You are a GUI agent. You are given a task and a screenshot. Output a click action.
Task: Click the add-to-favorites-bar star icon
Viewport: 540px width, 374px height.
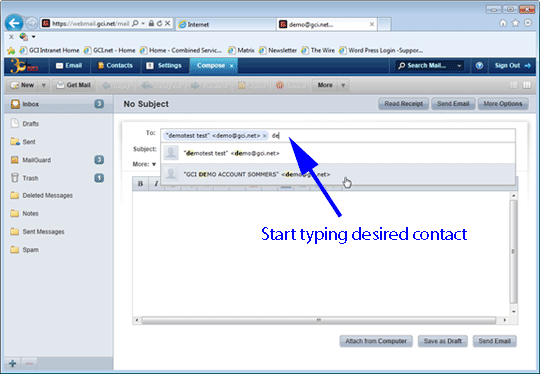11,51
